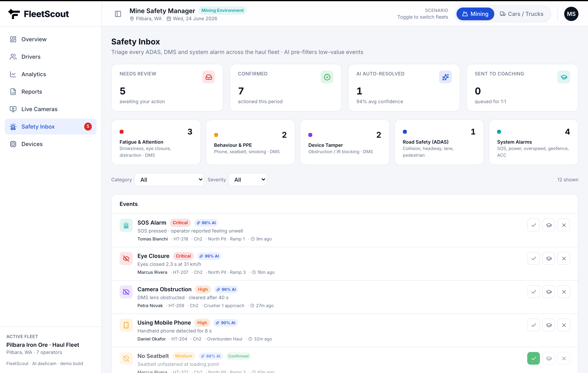Toggle the confirmed No Seatbelt checkmark
The height and width of the screenshot is (373, 588).
533,358
